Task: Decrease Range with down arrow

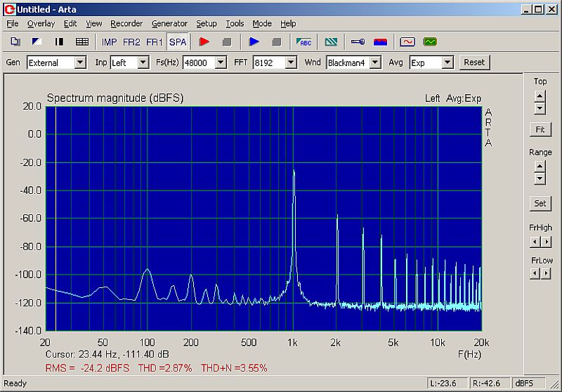Action: 540,179
